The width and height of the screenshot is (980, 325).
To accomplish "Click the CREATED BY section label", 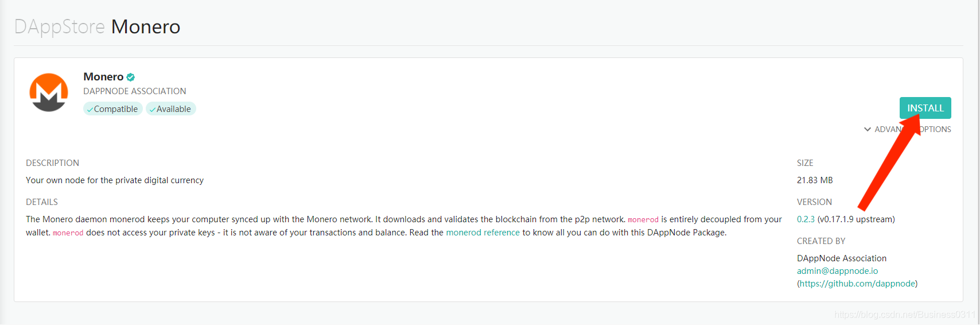I will (x=821, y=241).
